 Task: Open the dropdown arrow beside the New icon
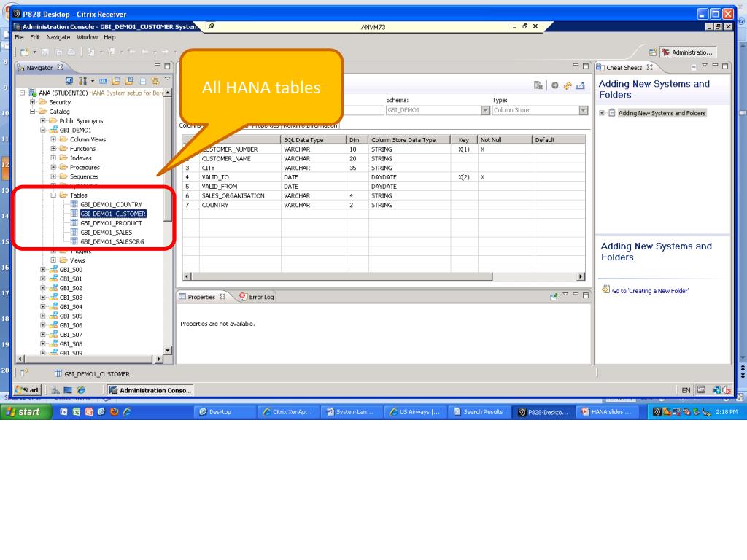pos(34,52)
